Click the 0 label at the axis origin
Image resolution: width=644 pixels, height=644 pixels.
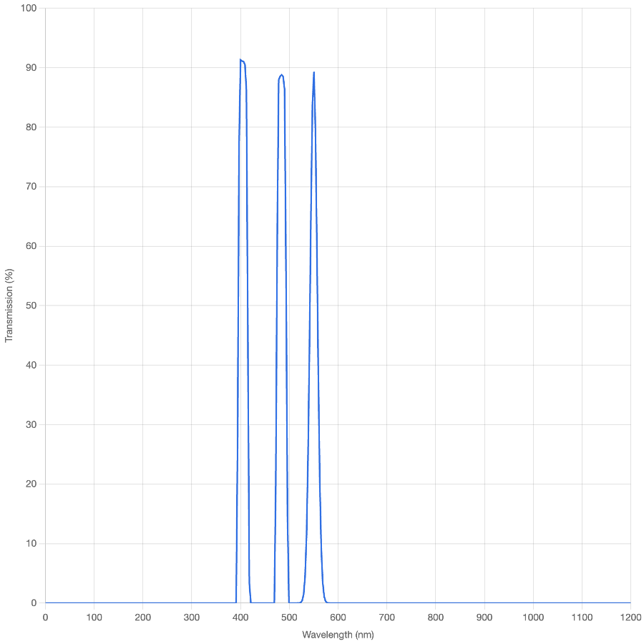(x=44, y=617)
